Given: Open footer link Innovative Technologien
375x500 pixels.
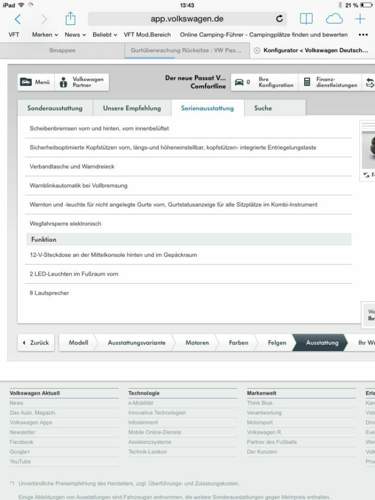Looking at the screenshot, I should click(x=157, y=413).
